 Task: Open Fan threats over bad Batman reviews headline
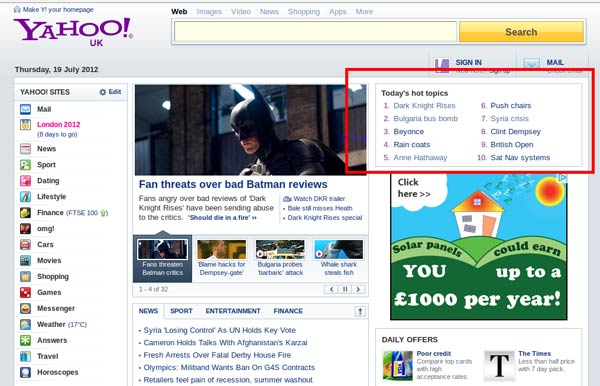[233, 184]
